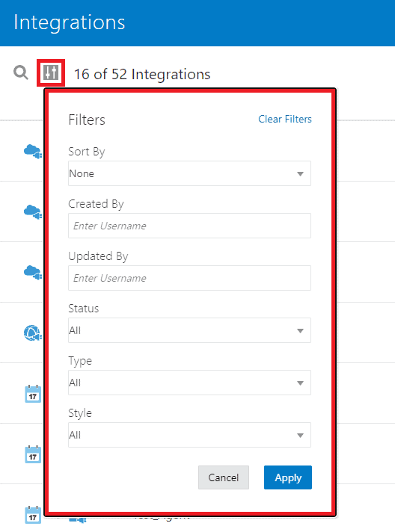
Task: Open the Type dropdown
Action: tap(189, 383)
